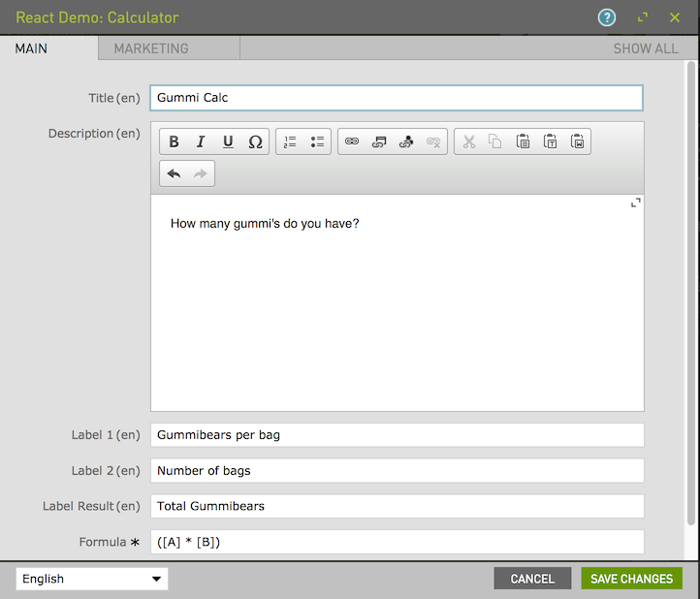Click the CANCEL button
Viewport: 700px width, 599px height.
pos(532,579)
